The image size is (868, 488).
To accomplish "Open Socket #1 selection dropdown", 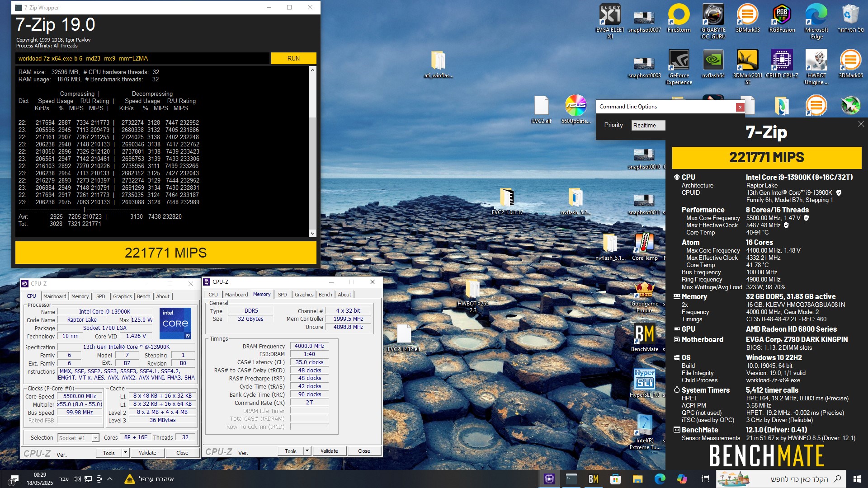I will coord(79,438).
